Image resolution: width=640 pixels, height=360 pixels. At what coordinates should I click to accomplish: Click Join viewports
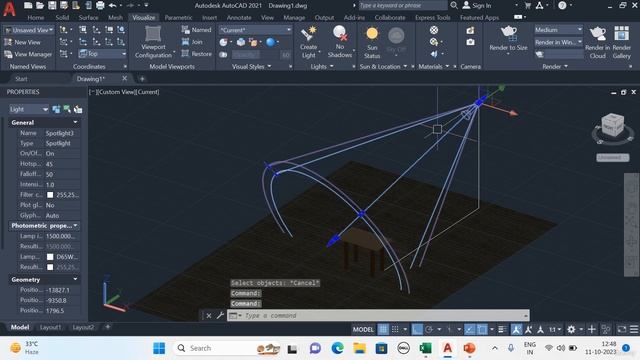[192, 42]
